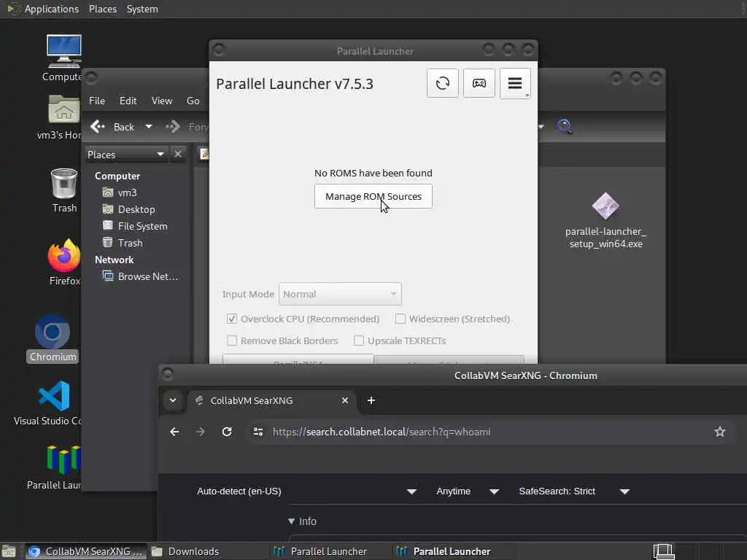747x560 pixels.
Task: Go forward in Chromium
Action: pos(200,432)
